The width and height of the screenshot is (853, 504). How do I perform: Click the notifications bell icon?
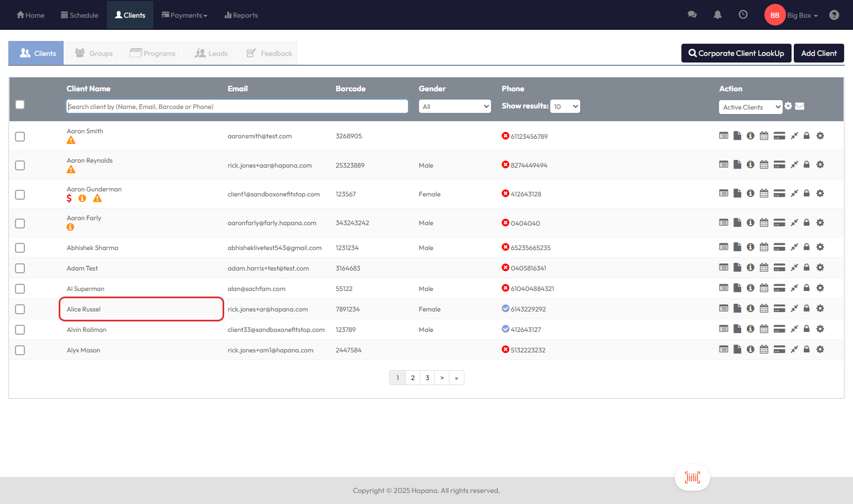point(717,15)
